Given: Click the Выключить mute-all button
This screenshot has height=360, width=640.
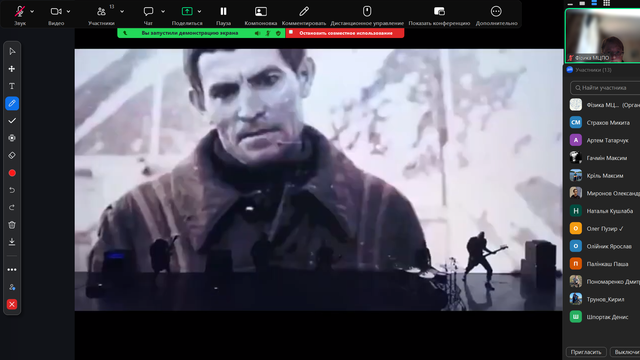Looking at the screenshot, I should (x=626, y=352).
